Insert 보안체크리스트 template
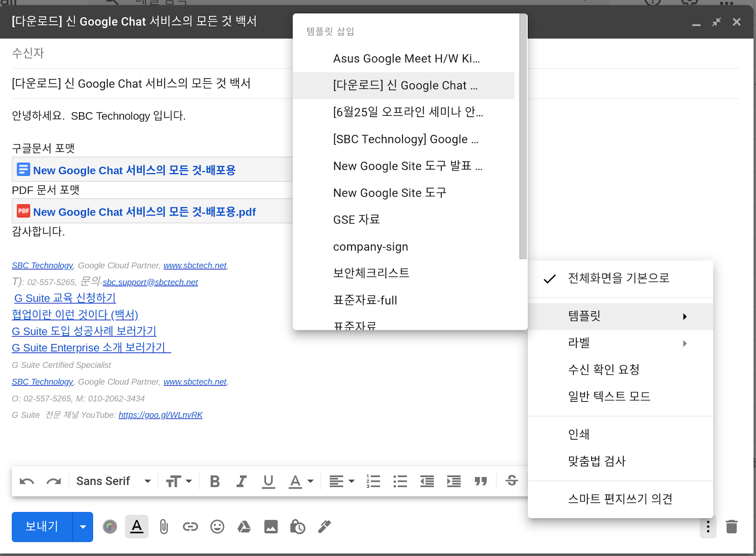Viewport: 756px width, 556px height. pyautogui.click(x=404, y=273)
